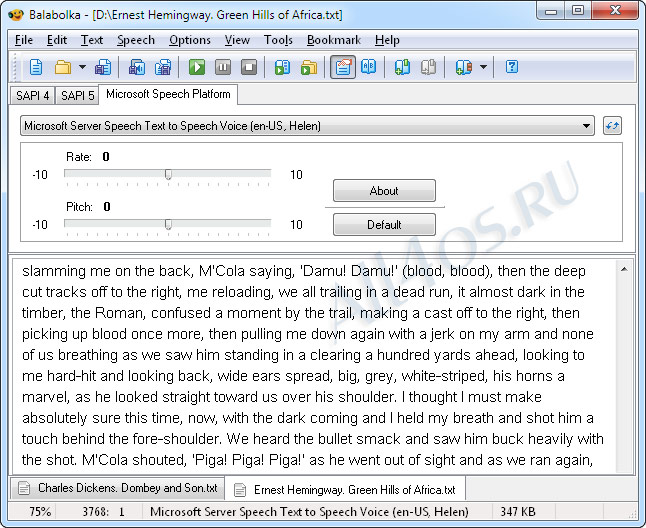Click the Split and Convert to Audio Files icon
Viewport: 646px width, 528px height.
[x=163, y=67]
